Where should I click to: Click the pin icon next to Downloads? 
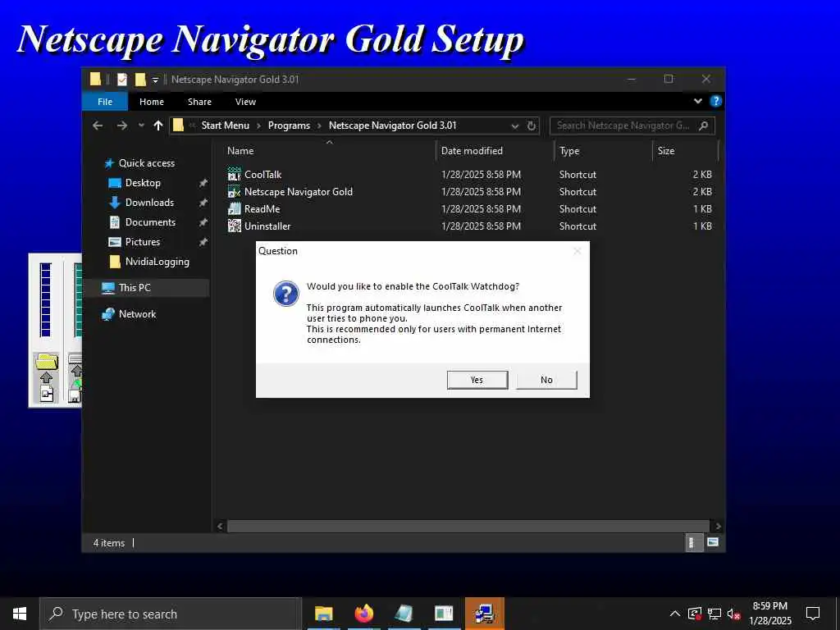coord(203,203)
